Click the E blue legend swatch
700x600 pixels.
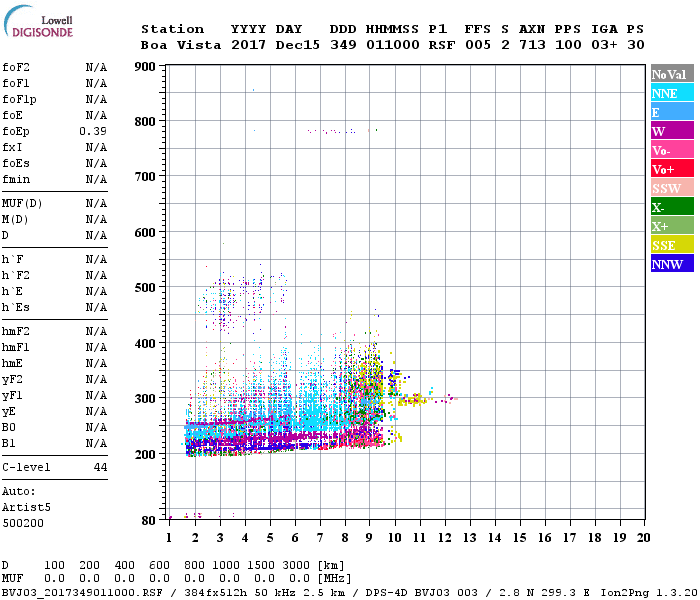(672, 112)
